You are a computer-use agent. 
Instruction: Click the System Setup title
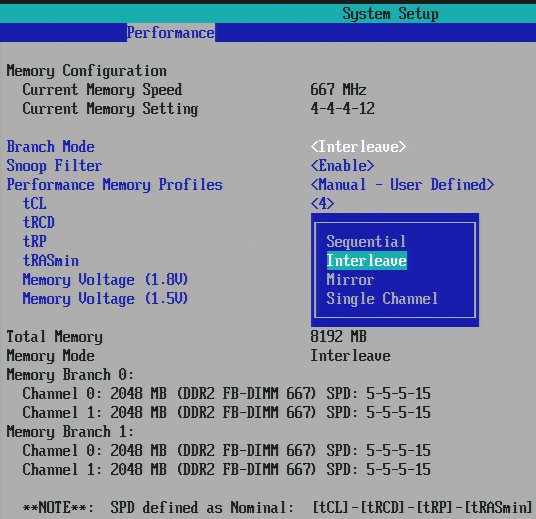pyautogui.click(x=390, y=14)
